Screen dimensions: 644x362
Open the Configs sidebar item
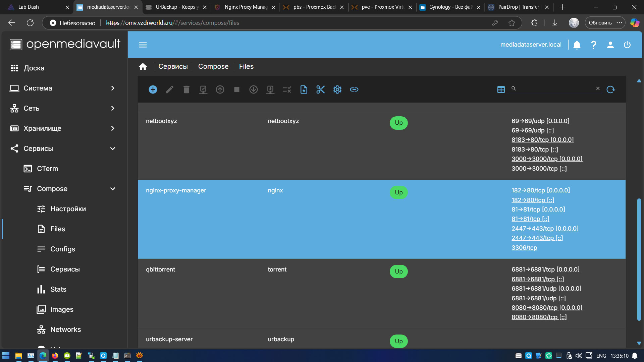[62, 249]
